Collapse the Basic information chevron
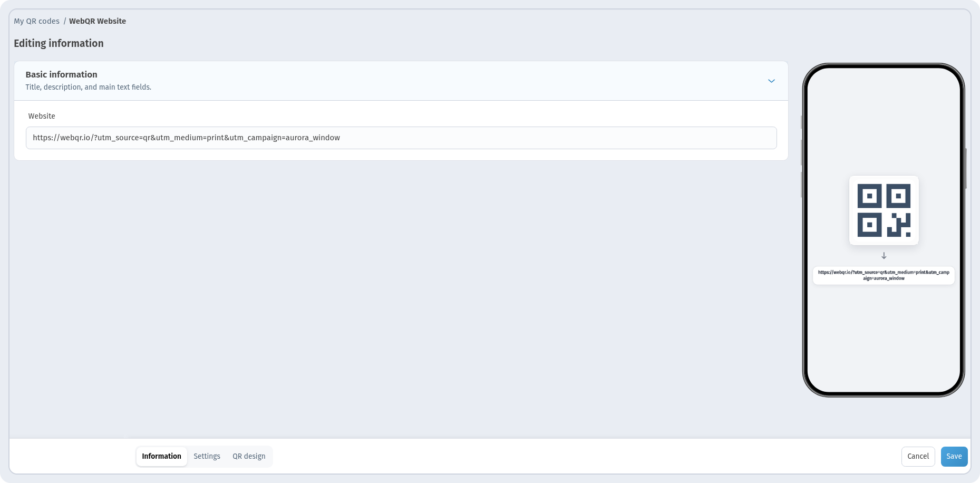The image size is (980, 483). [x=771, y=81]
